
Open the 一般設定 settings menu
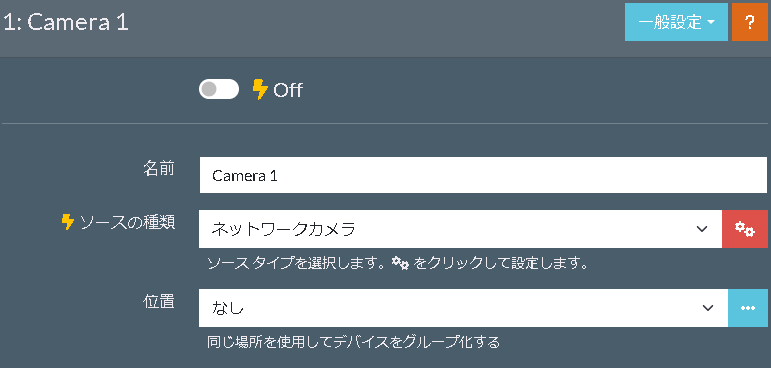[x=676, y=22]
